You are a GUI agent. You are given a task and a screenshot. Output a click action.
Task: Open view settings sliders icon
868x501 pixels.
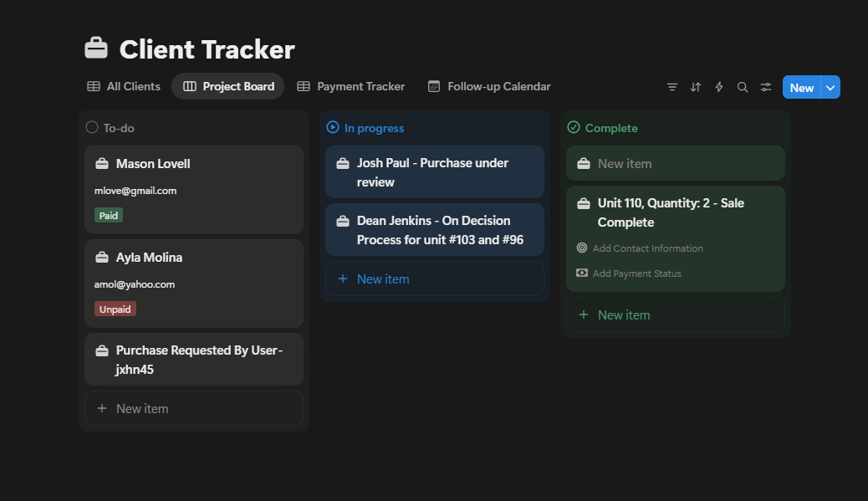pos(766,87)
